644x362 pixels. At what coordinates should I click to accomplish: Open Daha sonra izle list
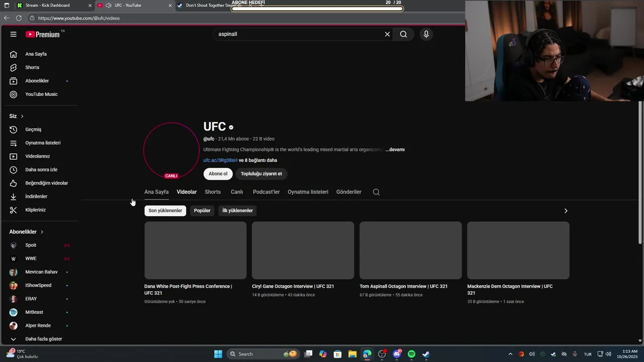pos(42,169)
